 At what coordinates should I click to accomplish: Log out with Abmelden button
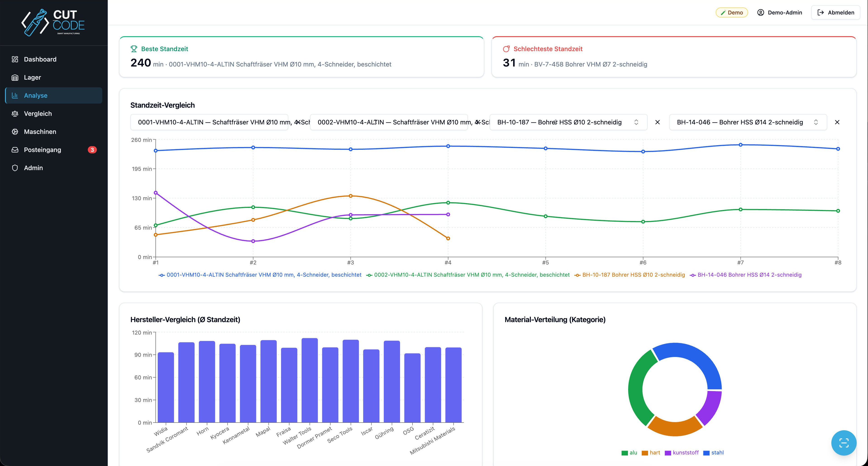pos(836,12)
